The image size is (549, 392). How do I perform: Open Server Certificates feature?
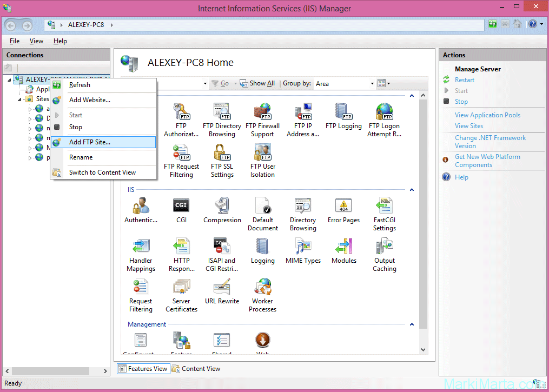coord(181,295)
